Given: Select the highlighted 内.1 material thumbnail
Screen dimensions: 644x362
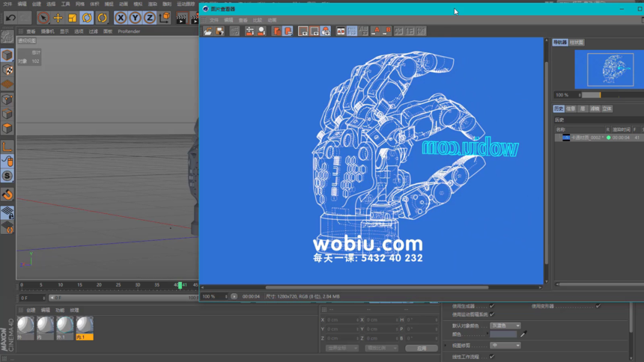Looking at the screenshot, I should (x=85, y=328).
